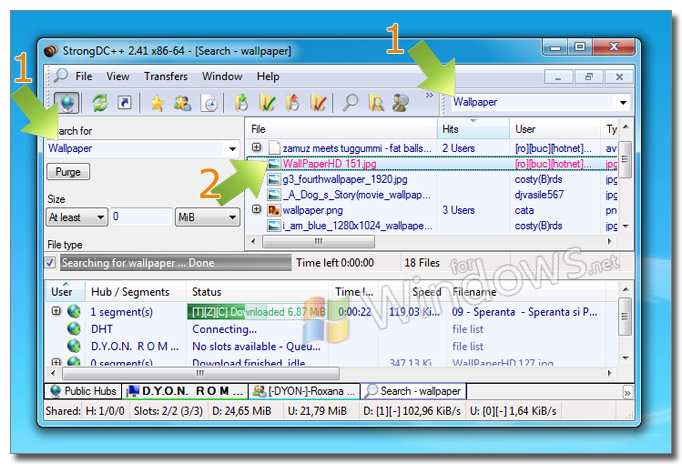The image size is (682, 464).
Task: Open the File menu
Action: click(84, 77)
